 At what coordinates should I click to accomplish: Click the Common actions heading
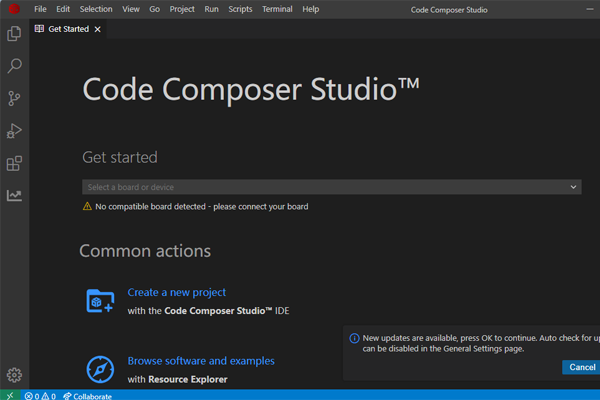(145, 251)
